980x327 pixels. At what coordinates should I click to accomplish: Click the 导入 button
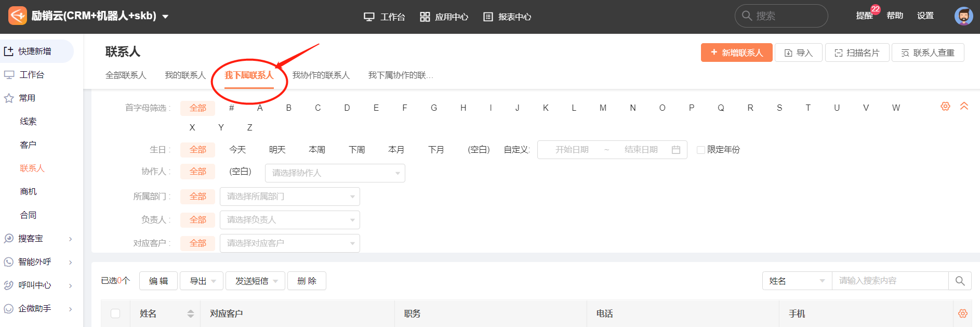[x=799, y=53]
